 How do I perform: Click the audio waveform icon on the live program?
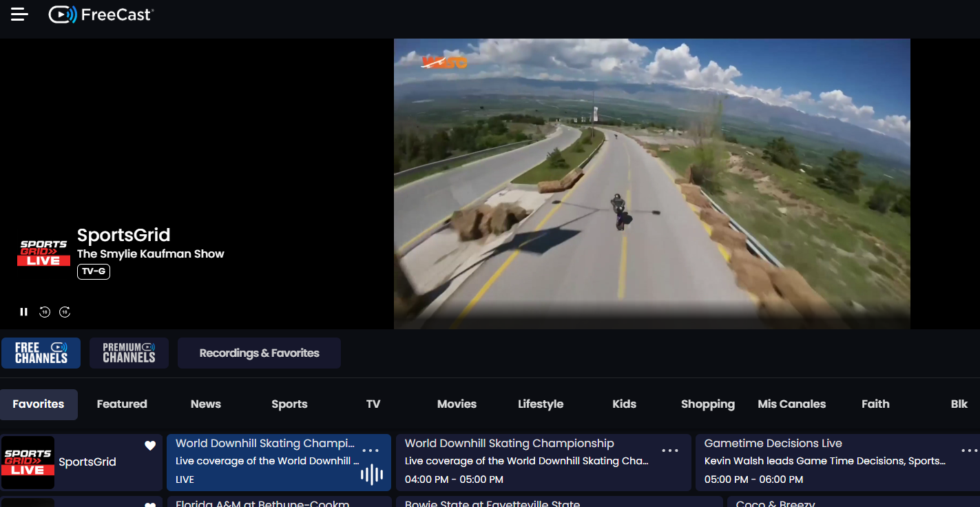371,474
